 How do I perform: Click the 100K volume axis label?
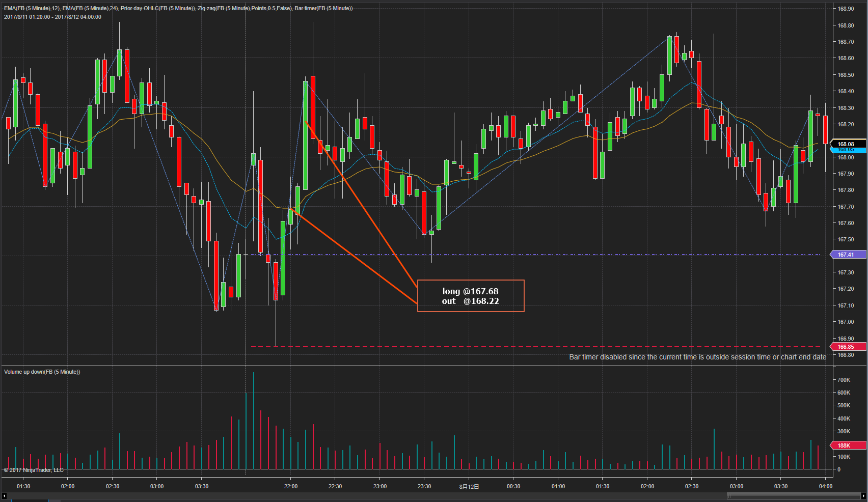(844, 457)
